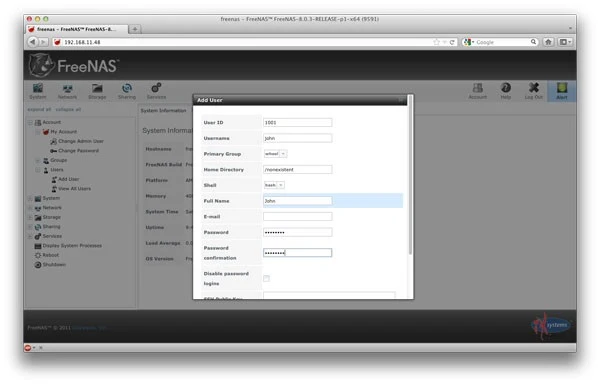Expand the Groups tree node
This screenshot has height=385, width=600.
(38, 160)
